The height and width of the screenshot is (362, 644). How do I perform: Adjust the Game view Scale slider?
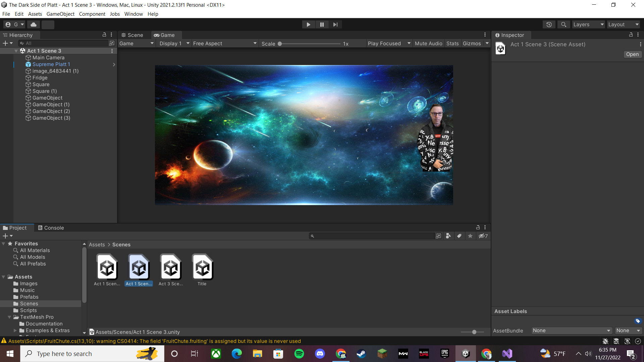click(x=280, y=44)
